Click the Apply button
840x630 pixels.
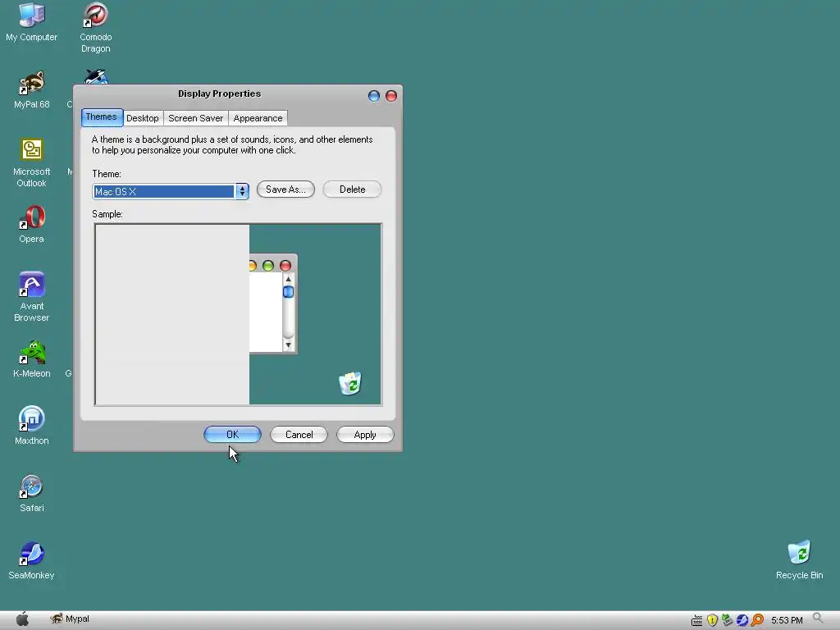[x=365, y=435]
